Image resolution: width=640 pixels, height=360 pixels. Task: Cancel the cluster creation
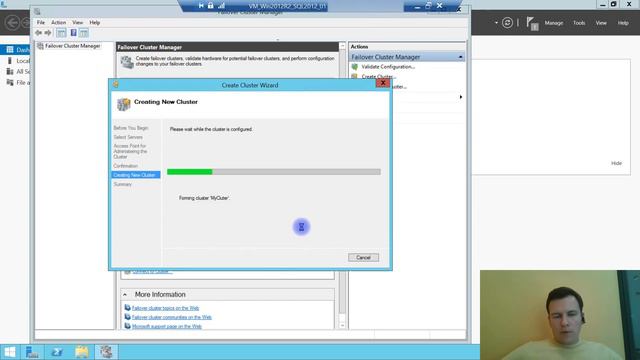(x=363, y=258)
